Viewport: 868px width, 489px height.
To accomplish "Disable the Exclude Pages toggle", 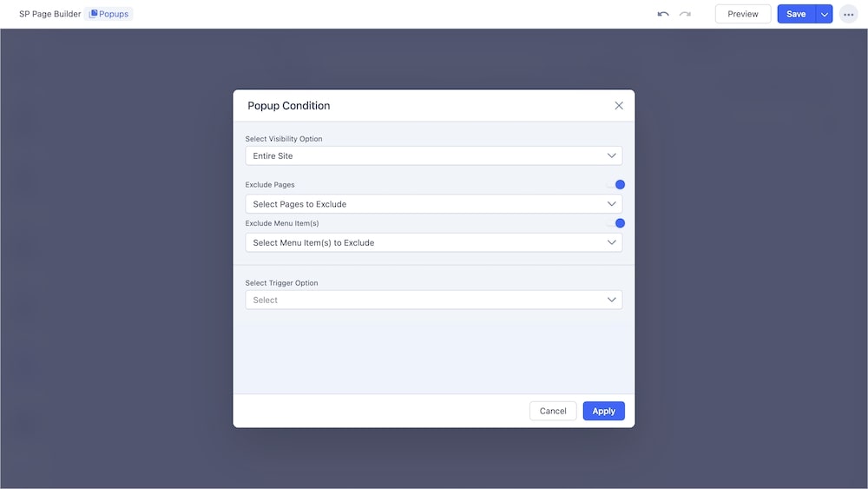I will click(x=616, y=184).
